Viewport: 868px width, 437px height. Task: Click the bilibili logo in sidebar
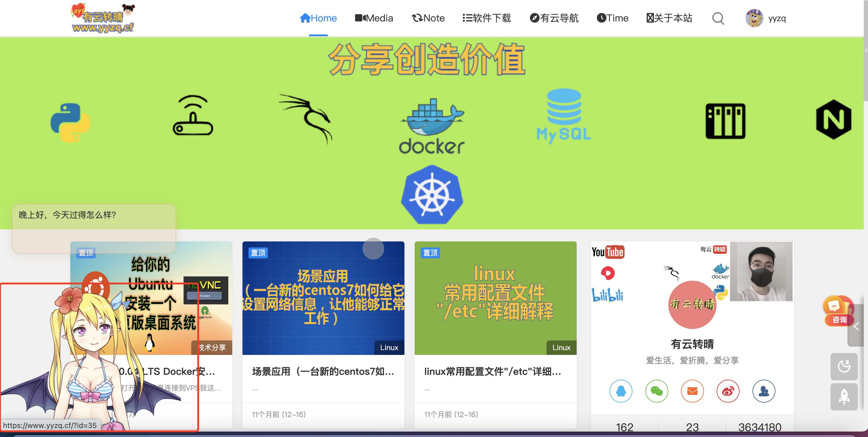click(607, 295)
